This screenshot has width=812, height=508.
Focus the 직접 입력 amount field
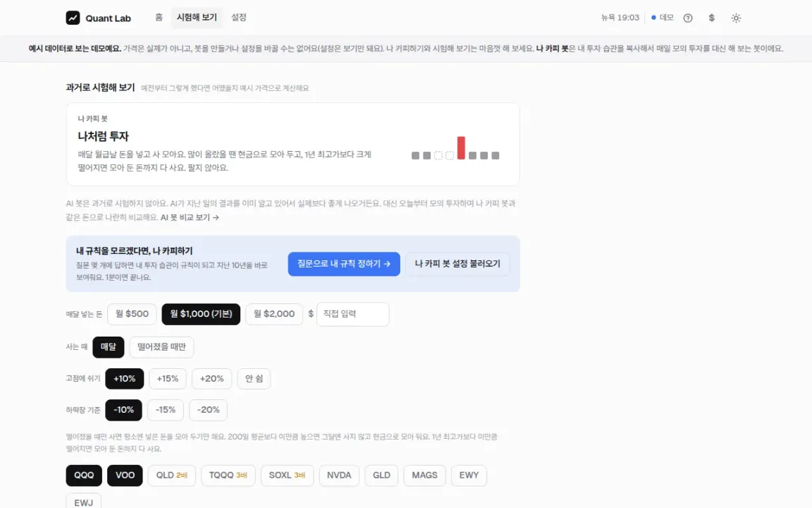pyautogui.click(x=352, y=314)
